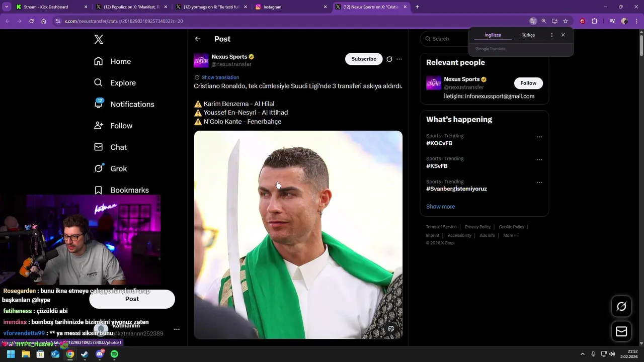
Task: Open the #KSvFB trending topic
Action: pyautogui.click(x=437, y=166)
